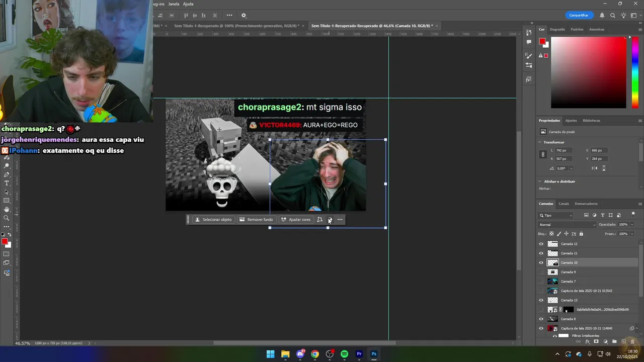Click the foreground color swatch in toolbar
The image size is (644, 362).
point(5,242)
